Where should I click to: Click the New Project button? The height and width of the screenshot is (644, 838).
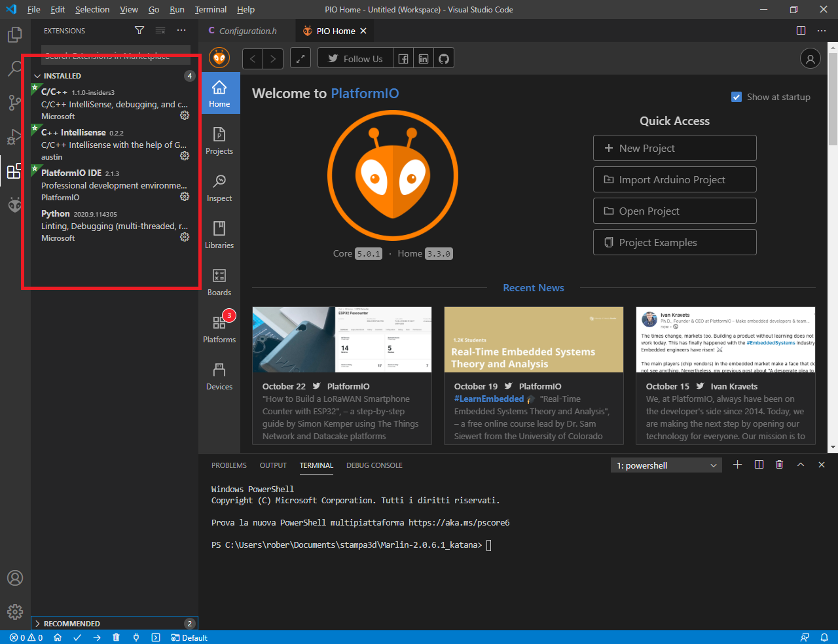674,148
